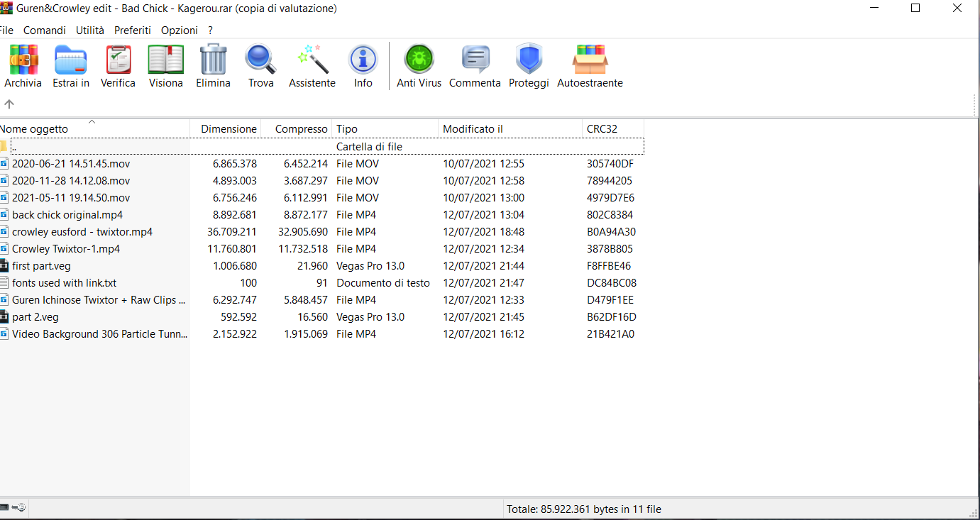The height and width of the screenshot is (520, 980).
Task: Click CRC32 value 78944205
Action: click(x=610, y=181)
